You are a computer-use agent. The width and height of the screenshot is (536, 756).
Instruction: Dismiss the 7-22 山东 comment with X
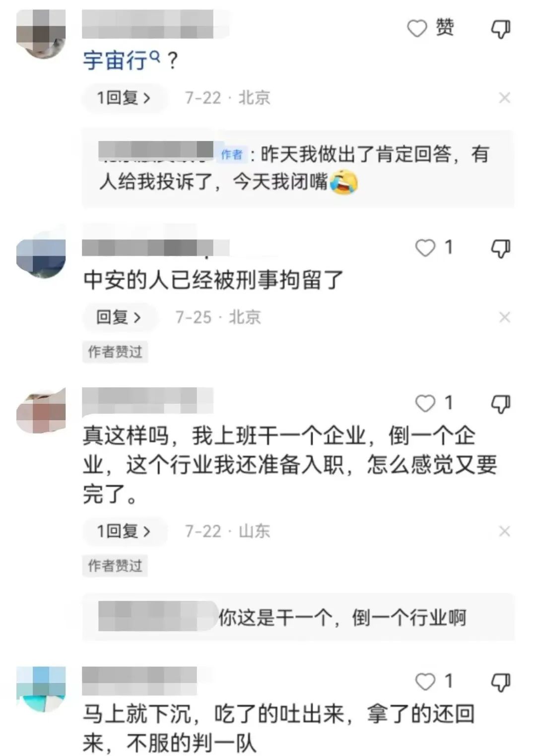click(505, 531)
